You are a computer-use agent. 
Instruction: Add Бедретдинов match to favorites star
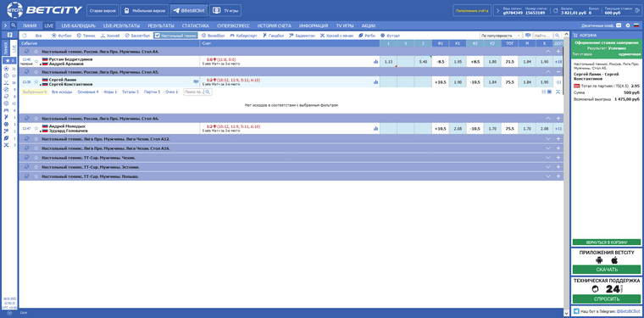36,61
